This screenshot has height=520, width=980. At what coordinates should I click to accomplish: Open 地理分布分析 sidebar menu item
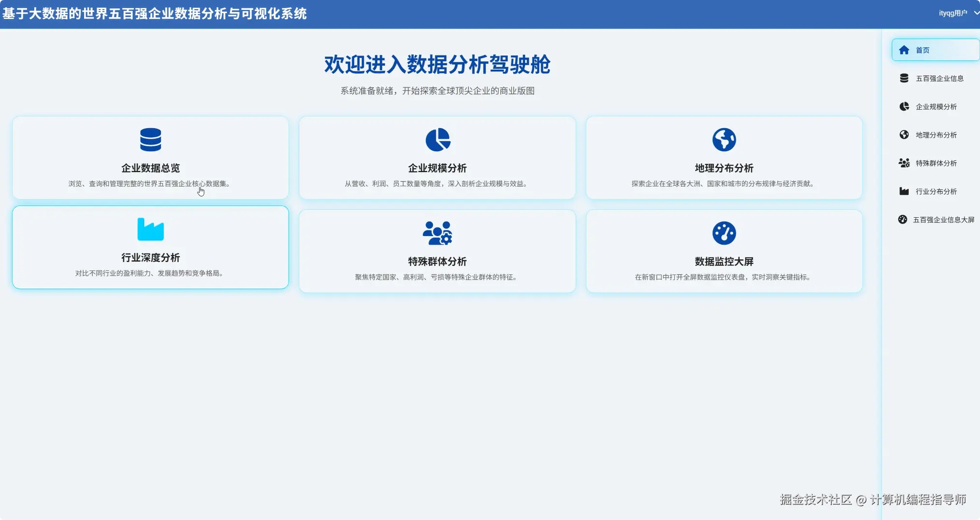click(x=936, y=135)
